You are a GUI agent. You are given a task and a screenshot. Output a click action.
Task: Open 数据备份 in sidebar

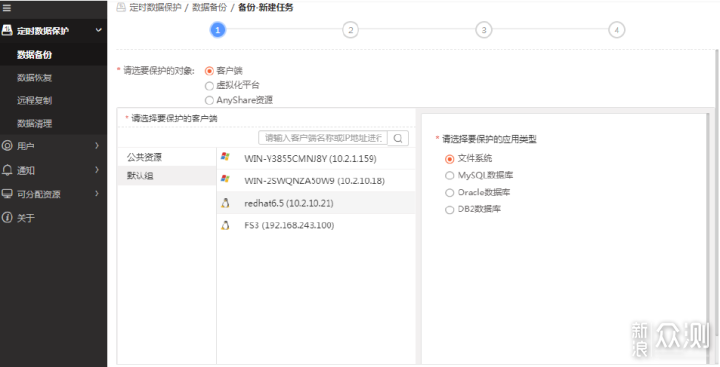53,55
